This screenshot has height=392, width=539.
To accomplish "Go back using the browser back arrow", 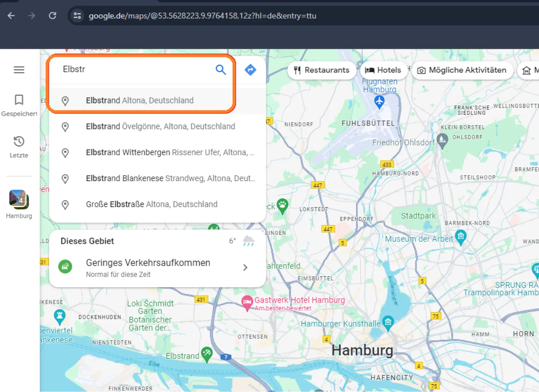I will [x=11, y=15].
